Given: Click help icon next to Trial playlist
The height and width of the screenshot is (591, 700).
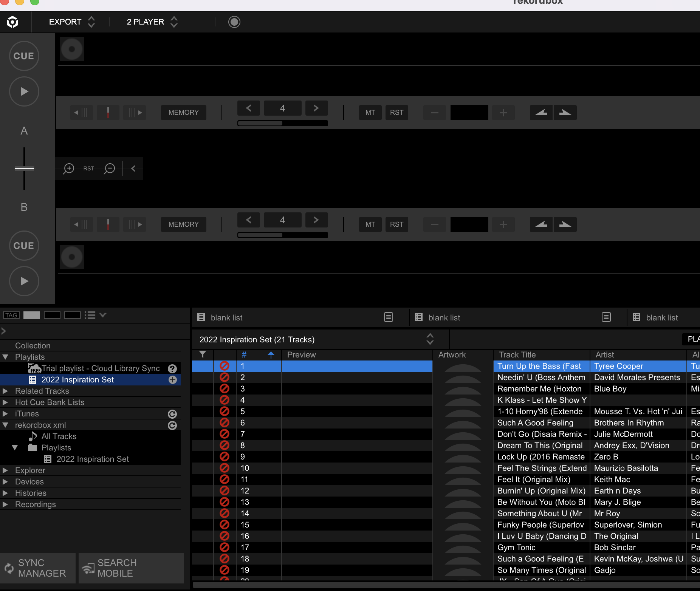Looking at the screenshot, I should (172, 368).
